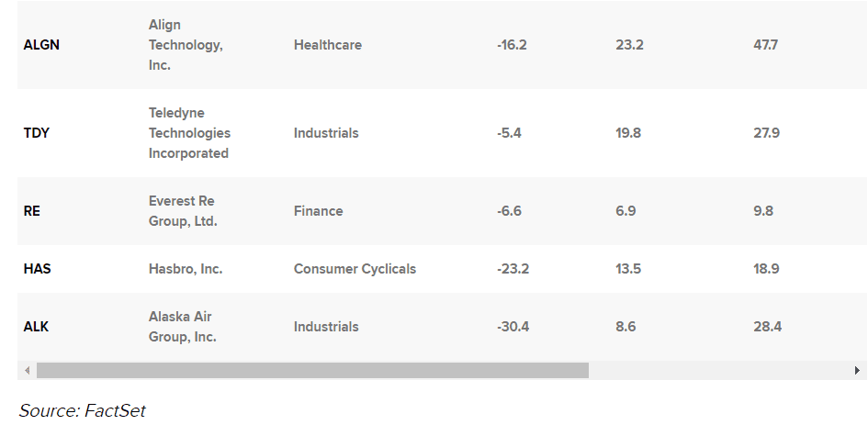Image resolution: width=868 pixels, height=425 pixels.
Task: Click the -30.4 value in the ALK row
Action: coord(513,327)
